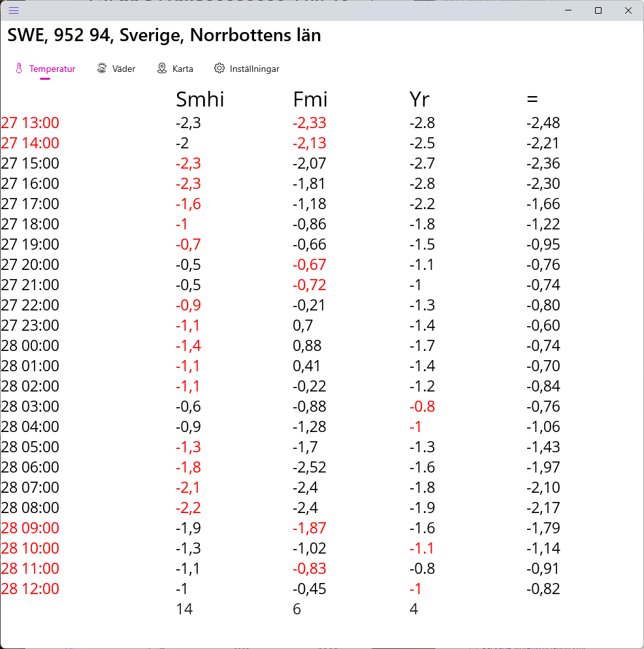Click the Smhi column header
The height and width of the screenshot is (649, 644).
pyautogui.click(x=200, y=99)
